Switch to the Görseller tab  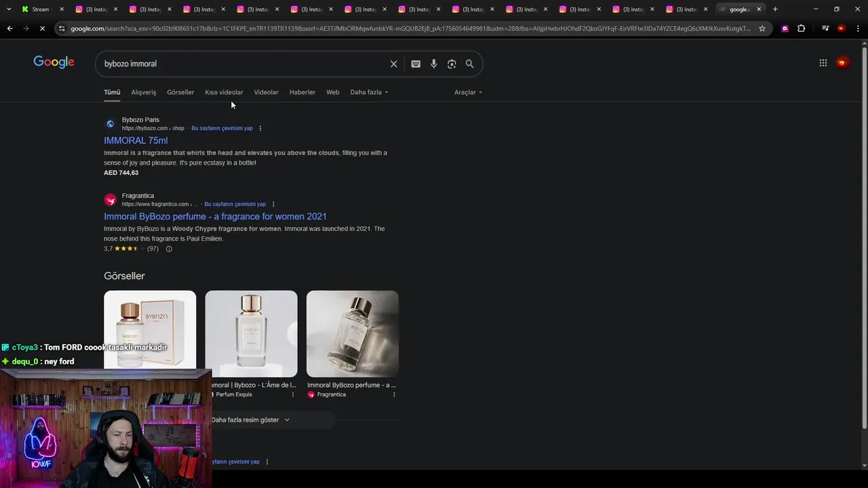point(180,92)
